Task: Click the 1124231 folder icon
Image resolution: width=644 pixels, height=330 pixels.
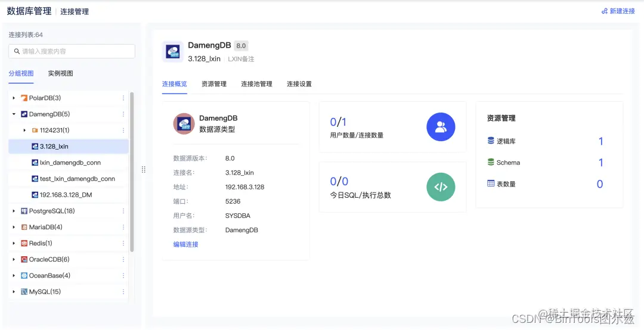Action: coord(35,130)
